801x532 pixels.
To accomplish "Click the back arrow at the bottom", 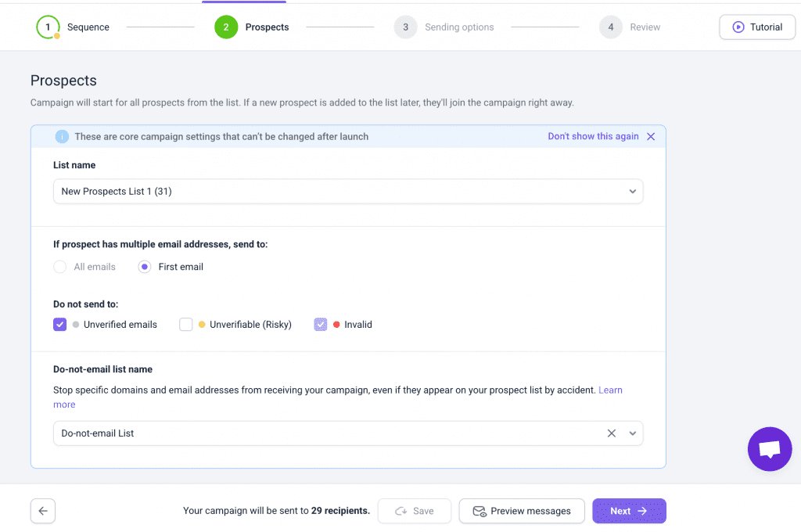I will coord(42,510).
